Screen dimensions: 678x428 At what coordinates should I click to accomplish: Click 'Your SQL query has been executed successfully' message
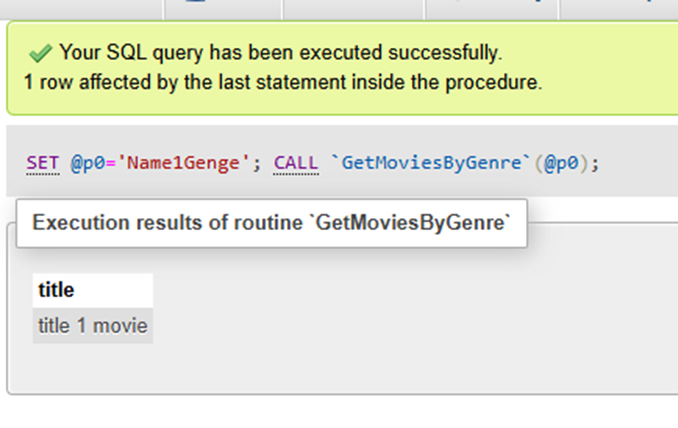281,53
